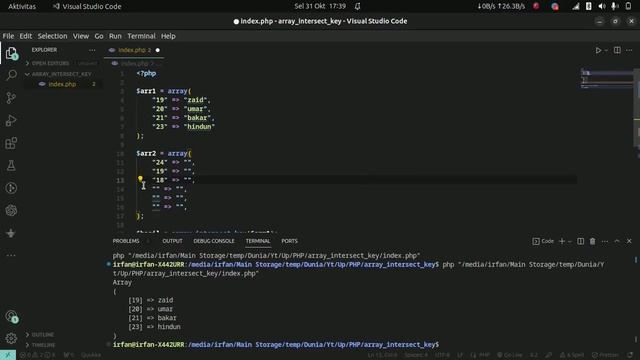The width and height of the screenshot is (640, 360).
Task: Click the red recording indicator in top bar
Action: click(536, 6)
